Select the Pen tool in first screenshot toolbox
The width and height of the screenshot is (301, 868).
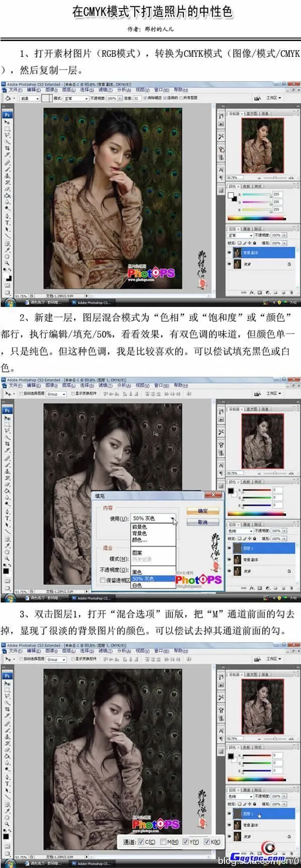point(7,216)
